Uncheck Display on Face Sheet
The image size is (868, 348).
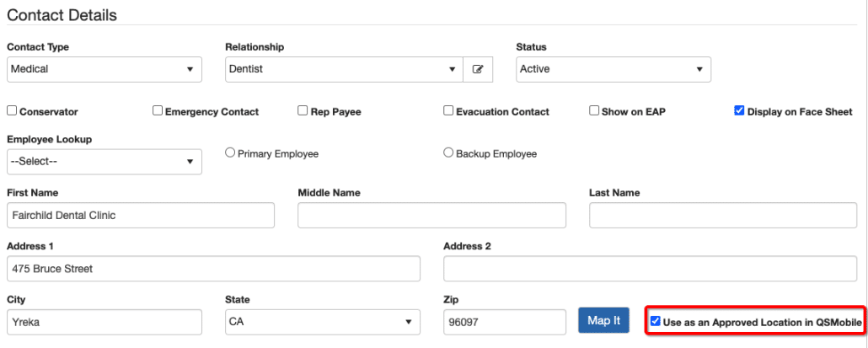pos(739,111)
